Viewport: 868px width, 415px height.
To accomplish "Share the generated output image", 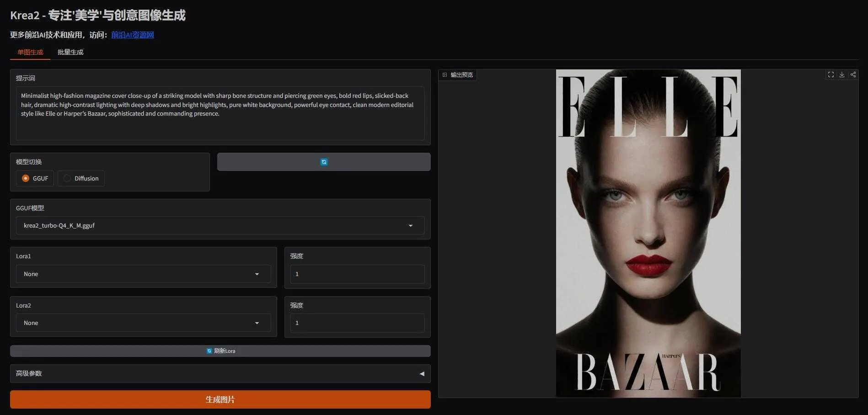I will point(853,74).
